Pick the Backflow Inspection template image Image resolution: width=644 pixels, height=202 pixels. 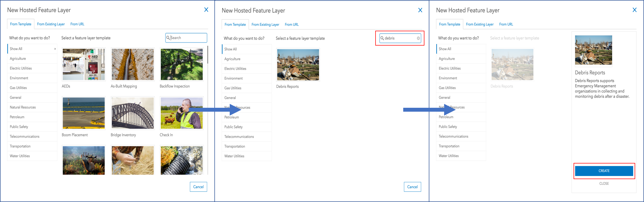[x=182, y=64]
